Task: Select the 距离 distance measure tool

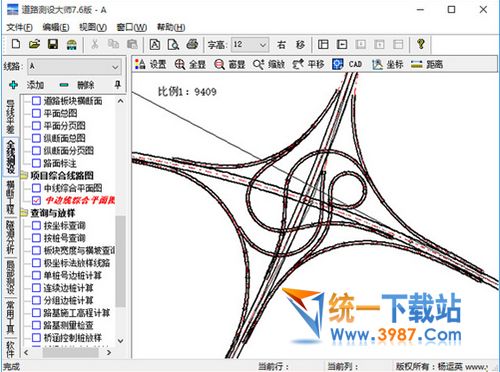Action: (427, 64)
